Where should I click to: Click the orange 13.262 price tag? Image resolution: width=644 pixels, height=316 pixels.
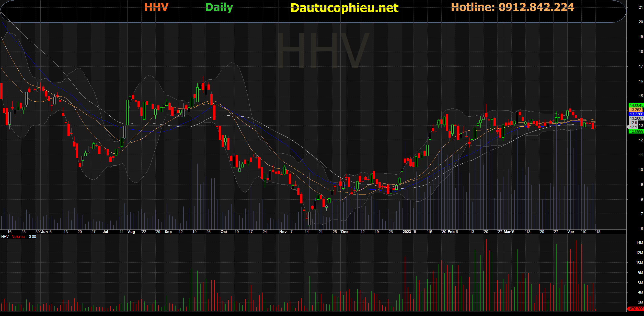[x=636, y=110]
